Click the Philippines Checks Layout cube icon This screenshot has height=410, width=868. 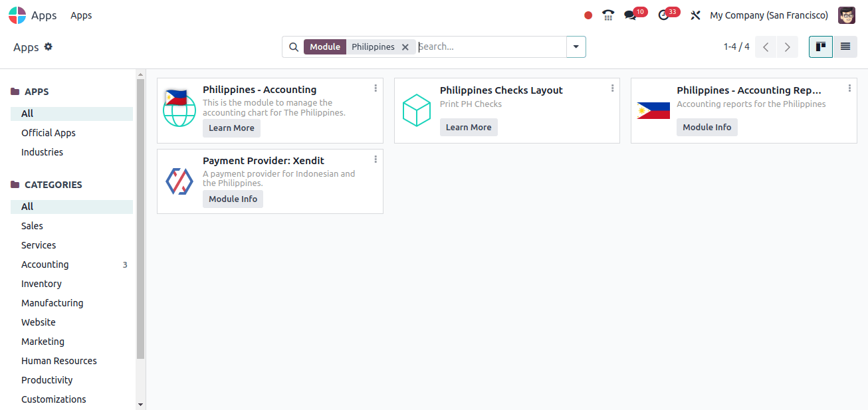(417, 110)
